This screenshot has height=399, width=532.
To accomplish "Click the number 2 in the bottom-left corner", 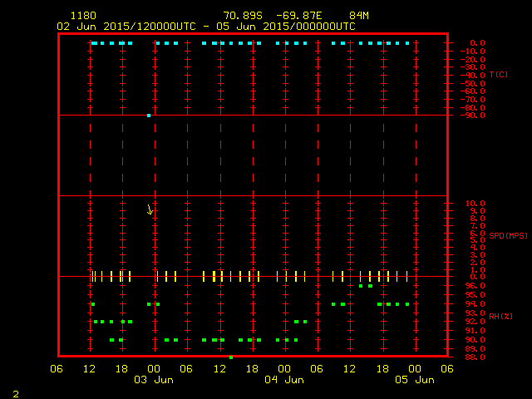I will click(15, 392).
